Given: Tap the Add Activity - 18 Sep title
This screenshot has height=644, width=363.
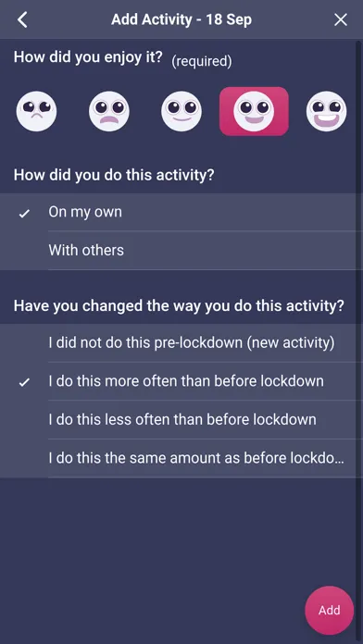Looking at the screenshot, I should pyautogui.click(x=181, y=19).
